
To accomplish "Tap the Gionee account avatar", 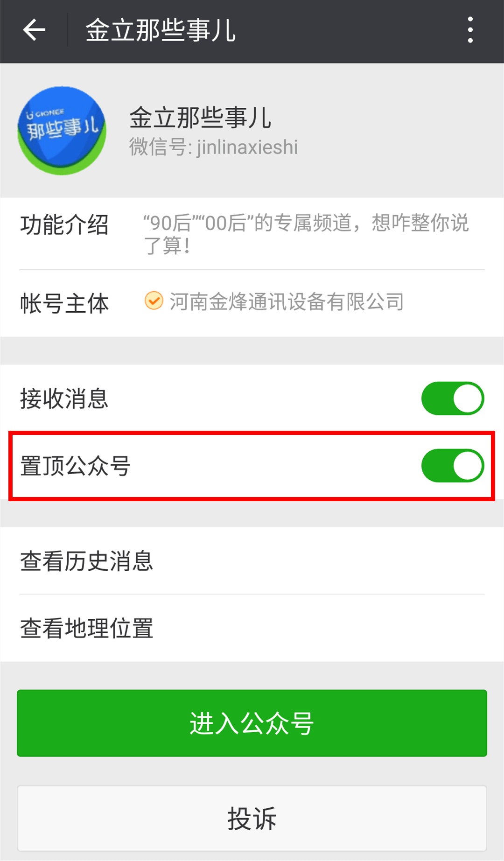I will (x=62, y=131).
